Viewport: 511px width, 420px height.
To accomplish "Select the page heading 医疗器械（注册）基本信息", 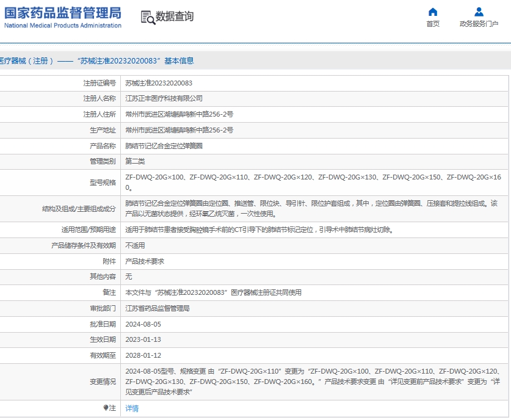I will (x=97, y=61).
